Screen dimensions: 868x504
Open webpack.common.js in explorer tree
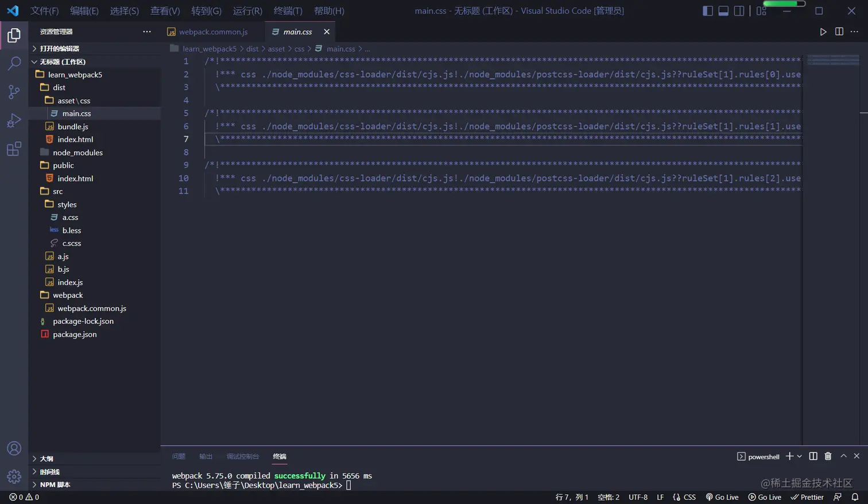tap(95, 308)
